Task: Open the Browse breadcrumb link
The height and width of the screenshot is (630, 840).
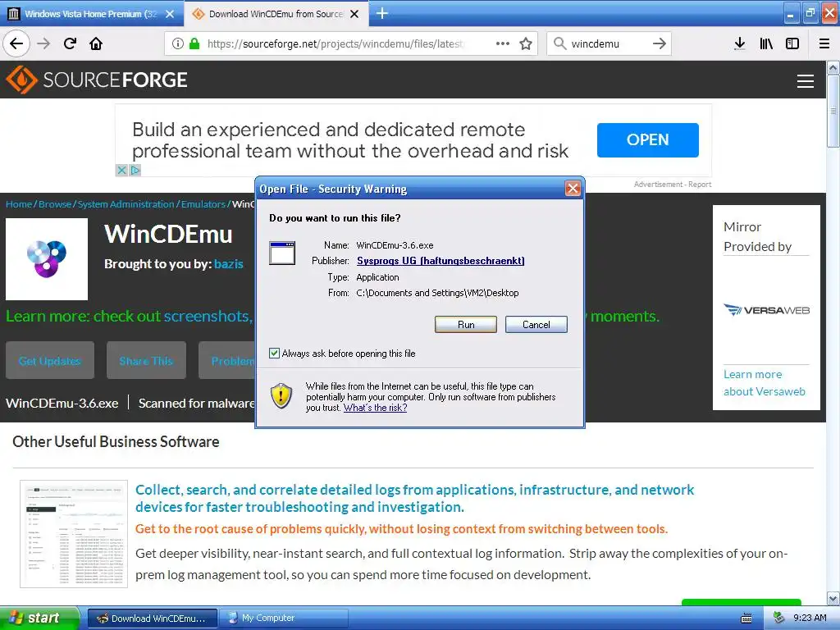Action: tap(55, 204)
